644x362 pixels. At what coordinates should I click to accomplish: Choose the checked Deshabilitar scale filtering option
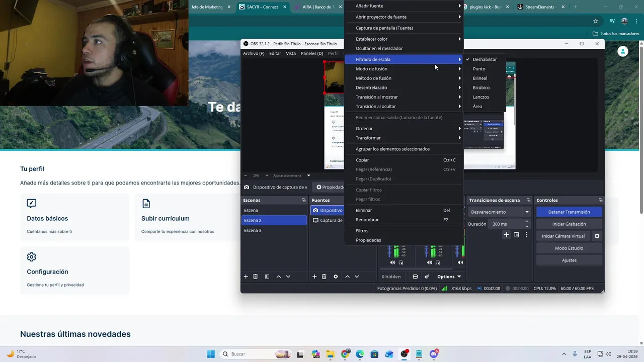click(x=485, y=59)
